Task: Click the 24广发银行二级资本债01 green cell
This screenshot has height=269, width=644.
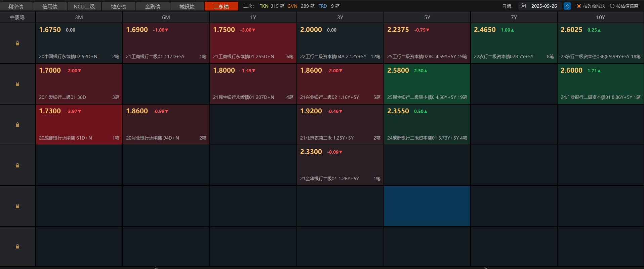Action: tap(600, 84)
